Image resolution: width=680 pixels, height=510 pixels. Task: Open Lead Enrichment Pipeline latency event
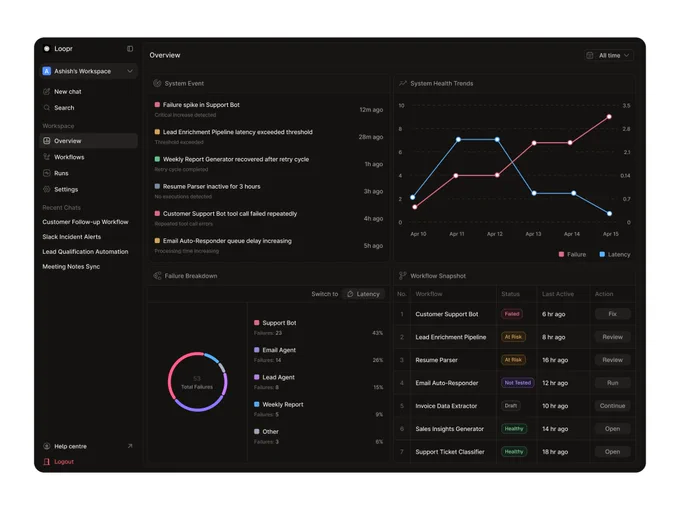tap(268, 137)
